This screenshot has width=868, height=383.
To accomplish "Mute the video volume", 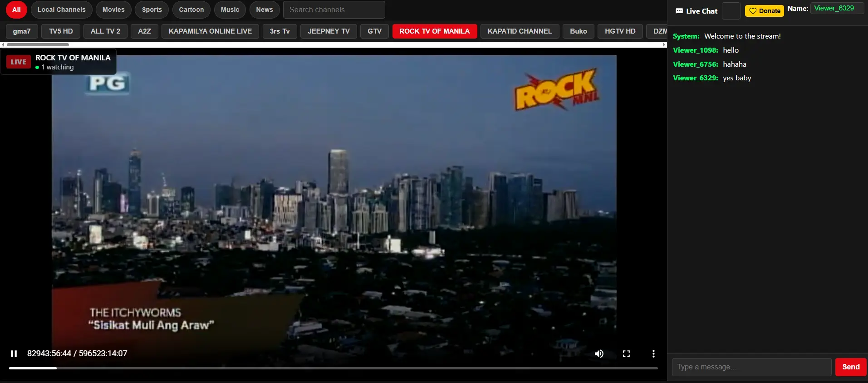I will (x=599, y=354).
